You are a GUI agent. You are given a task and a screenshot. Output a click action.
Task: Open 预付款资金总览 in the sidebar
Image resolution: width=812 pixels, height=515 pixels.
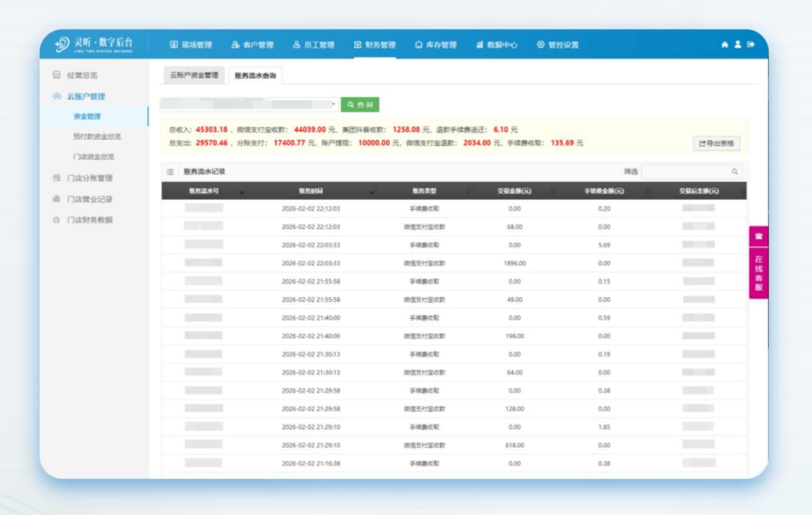click(97, 137)
